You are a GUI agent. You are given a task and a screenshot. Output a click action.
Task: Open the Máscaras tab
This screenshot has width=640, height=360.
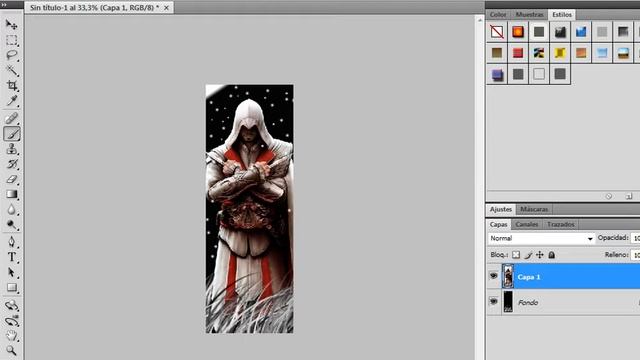(534, 209)
